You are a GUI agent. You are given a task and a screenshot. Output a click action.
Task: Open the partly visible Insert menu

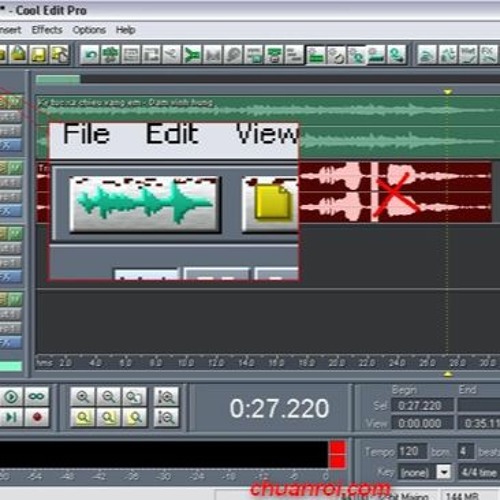tap(10, 30)
